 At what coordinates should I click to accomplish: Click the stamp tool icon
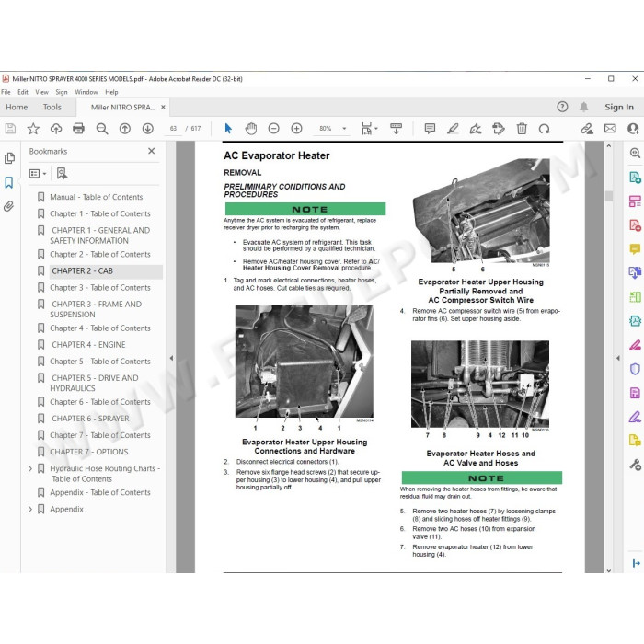tap(499, 129)
